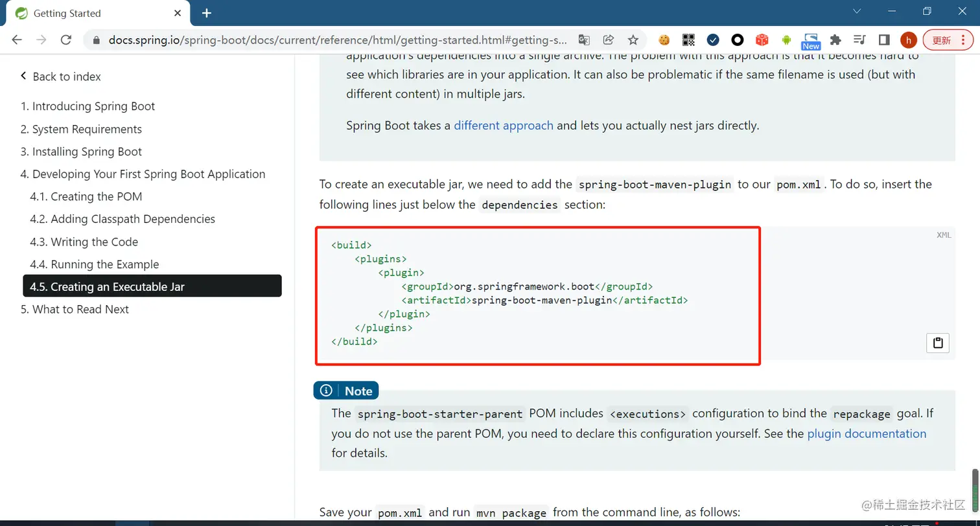Open the Extensions puzzle menu
980x526 pixels.
coord(835,40)
